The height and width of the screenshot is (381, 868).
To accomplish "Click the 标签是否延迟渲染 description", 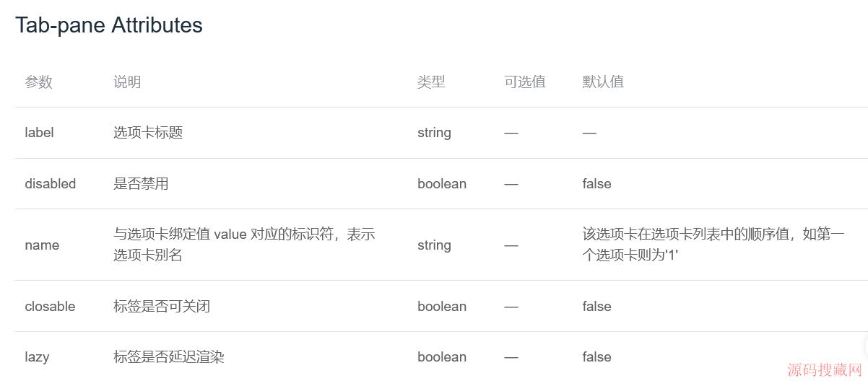I will pyautogui.click(x=168, y=357).
